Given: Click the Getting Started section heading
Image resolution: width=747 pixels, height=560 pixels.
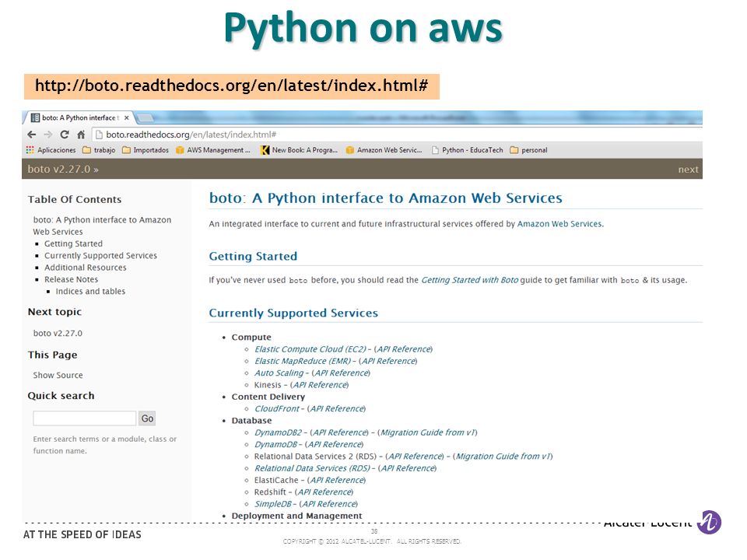Looking at the screenshot, I should tap(253, 256).
